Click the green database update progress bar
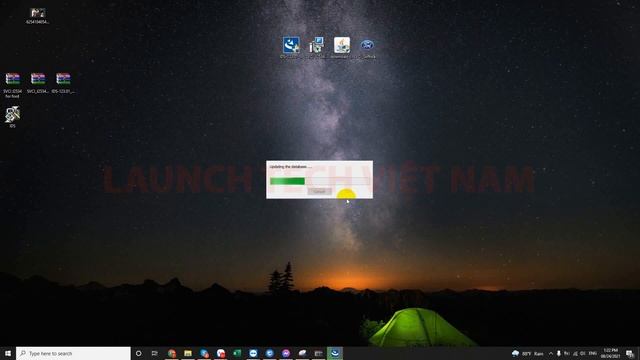 click(x=319, y=181)
